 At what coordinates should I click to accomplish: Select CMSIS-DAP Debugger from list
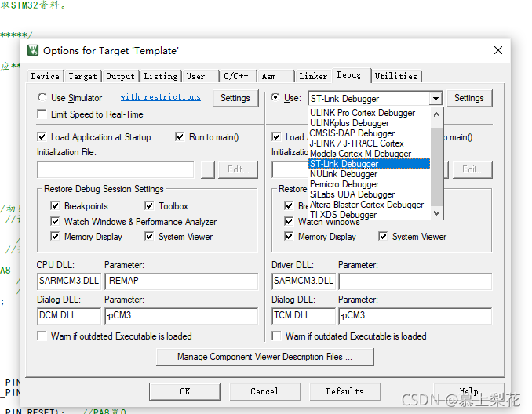tap(369, 133)
